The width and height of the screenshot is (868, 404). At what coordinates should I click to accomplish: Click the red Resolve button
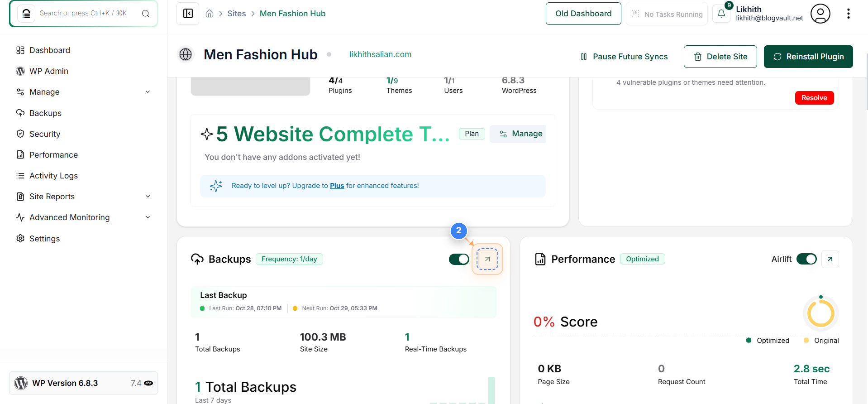pyautogui.click(x=814, y=98)
